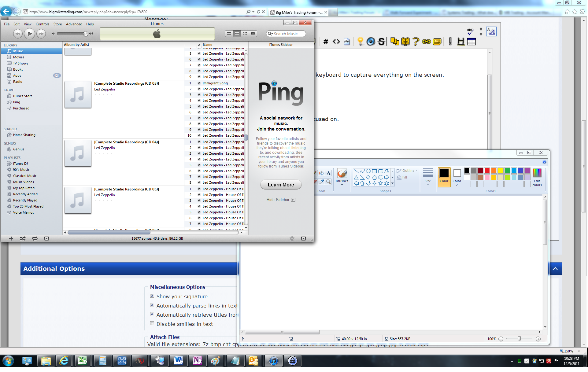Open the iTunes Controls menu
Screen dimensions: 588x372
(43, 24)
